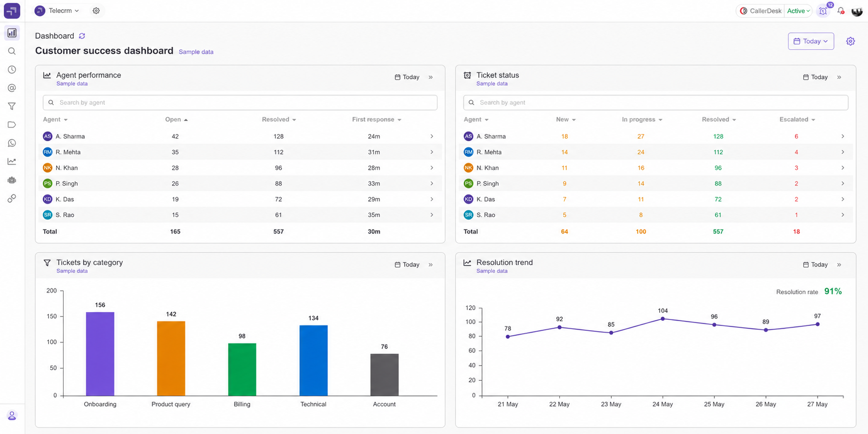Click Sample data link beside dashboard title
The width and height of the screenshot is (868, 434).
196,52
